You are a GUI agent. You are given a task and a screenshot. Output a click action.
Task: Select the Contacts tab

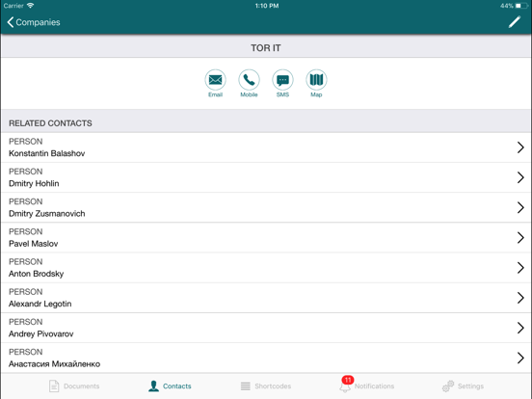pos(170,386)
